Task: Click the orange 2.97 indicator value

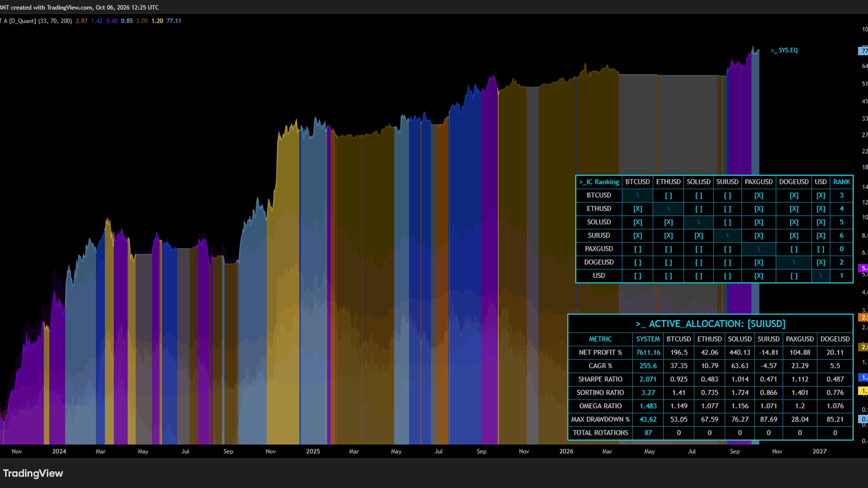Action: pos(81,21)
